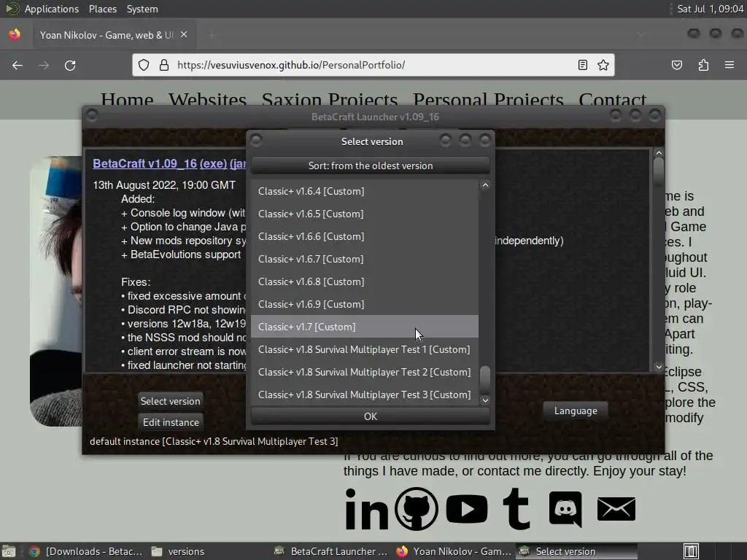This screenshot has height=560, width=747.
Task: Open the System panel menu
Action: (142, 9)
